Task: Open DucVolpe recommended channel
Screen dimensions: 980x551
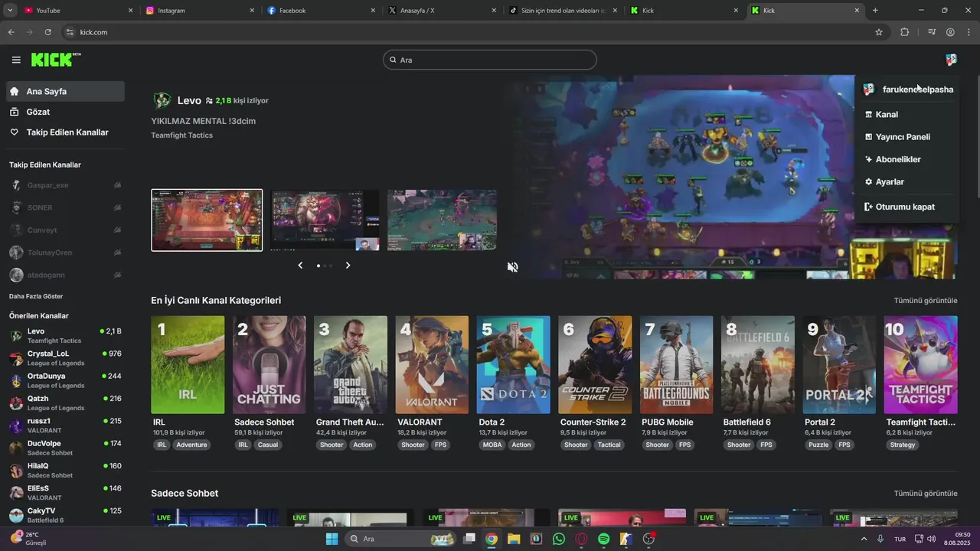Action: coord(65,447)
